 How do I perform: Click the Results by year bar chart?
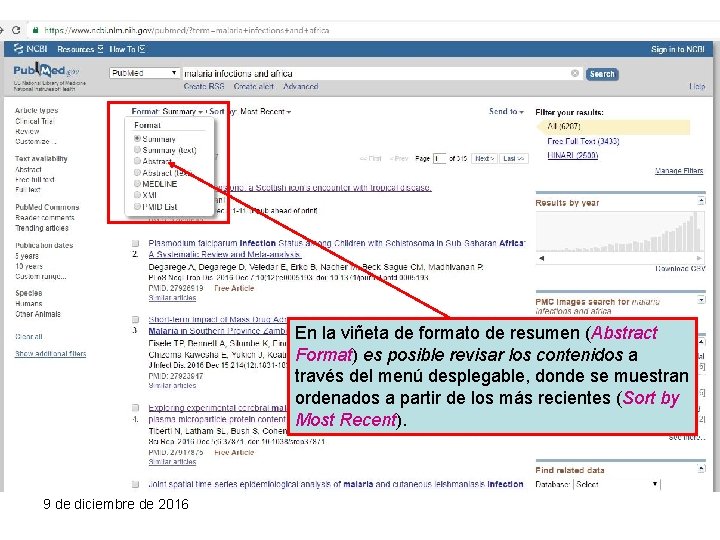[620, 232]
